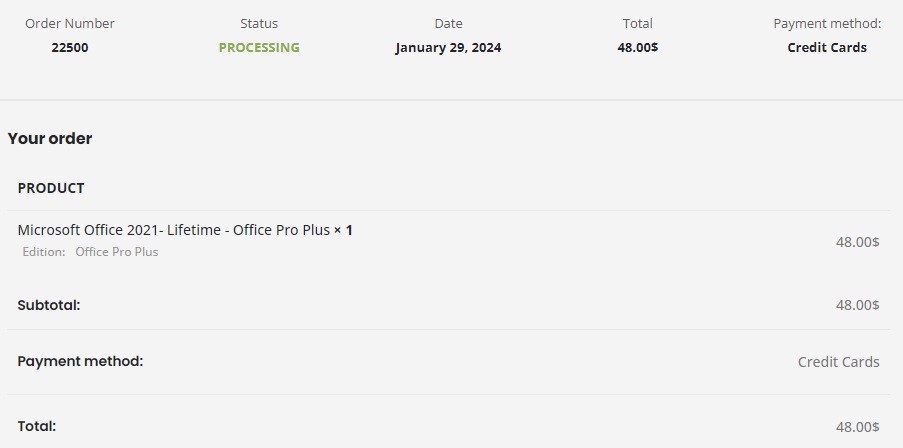Click the Payment method: label in order table
This screenshot has width=903, height=448.
pyautogui.click(x=80, y=361)
